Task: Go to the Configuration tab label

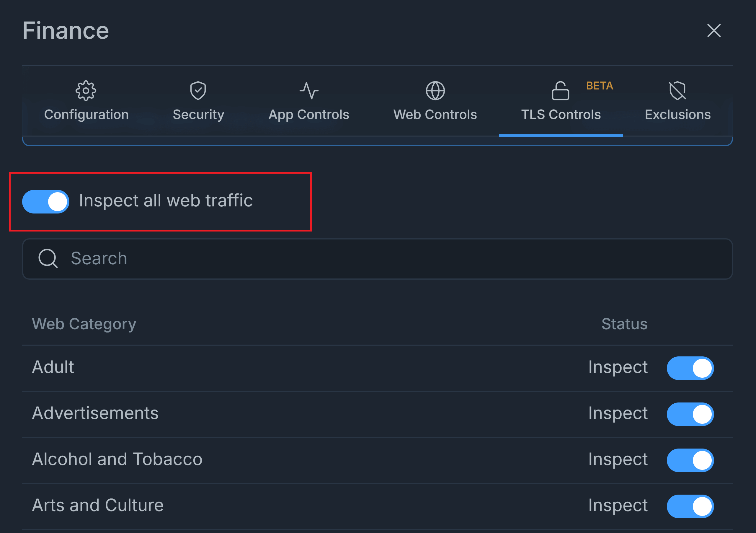Action: pyautogui.click(x=86, y=114)
